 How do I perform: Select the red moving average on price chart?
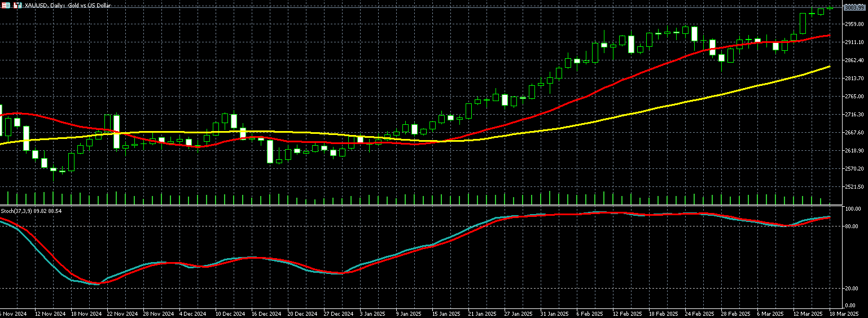pos(621,81)
